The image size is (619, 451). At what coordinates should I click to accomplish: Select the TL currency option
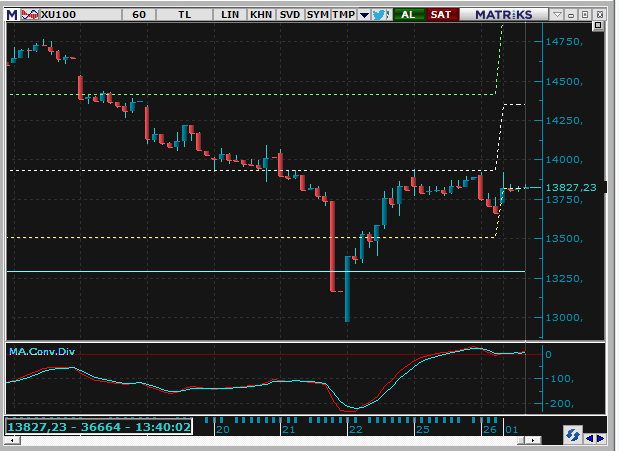pyautogui.click(x=184, y=15)
